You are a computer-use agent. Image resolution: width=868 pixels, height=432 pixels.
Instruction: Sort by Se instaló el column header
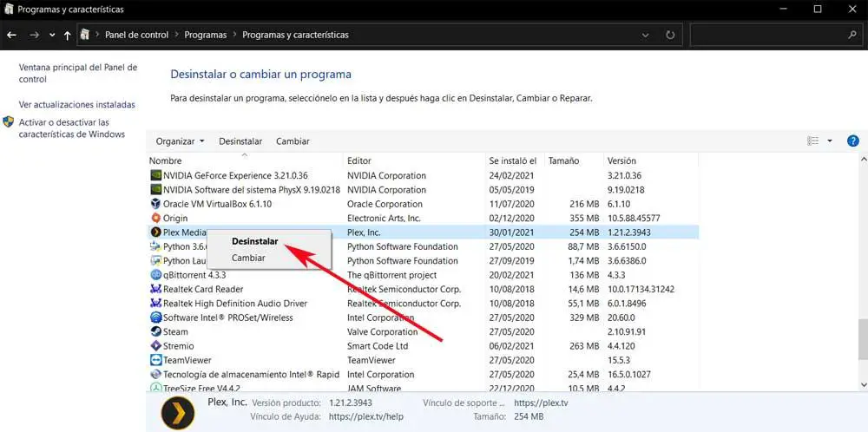pos(515,161)
